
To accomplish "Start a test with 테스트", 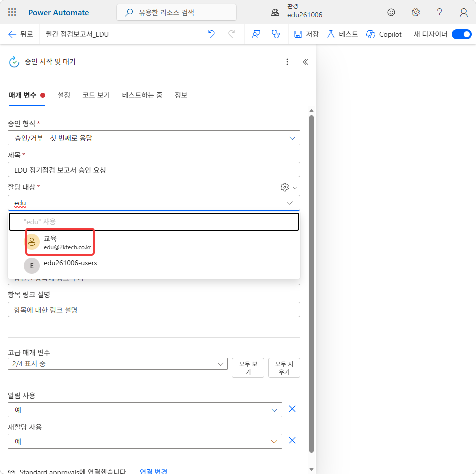I will point(342,34).
